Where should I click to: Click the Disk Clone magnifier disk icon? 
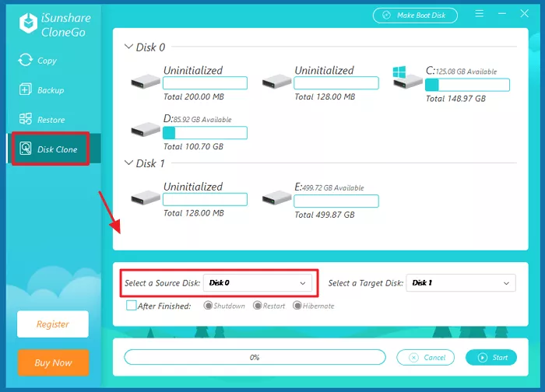pyautogui.click(x=26, y=149)
